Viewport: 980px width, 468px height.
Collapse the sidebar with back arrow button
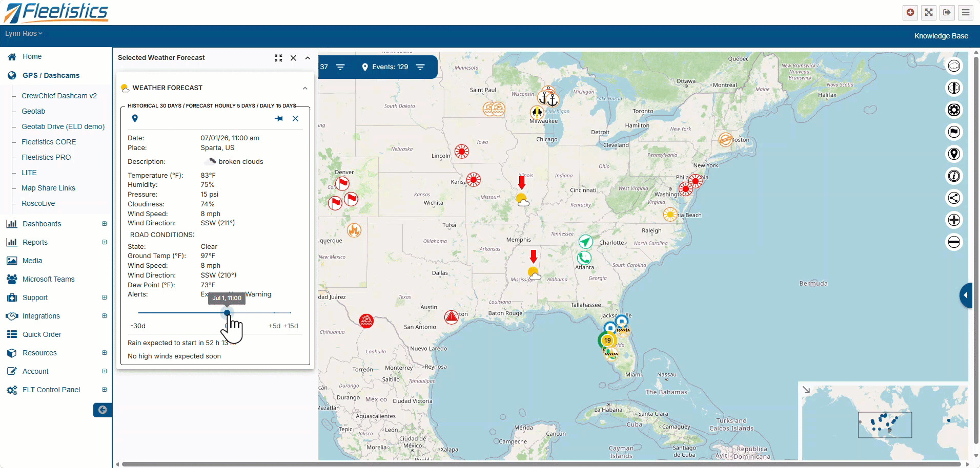coord(103,410)
